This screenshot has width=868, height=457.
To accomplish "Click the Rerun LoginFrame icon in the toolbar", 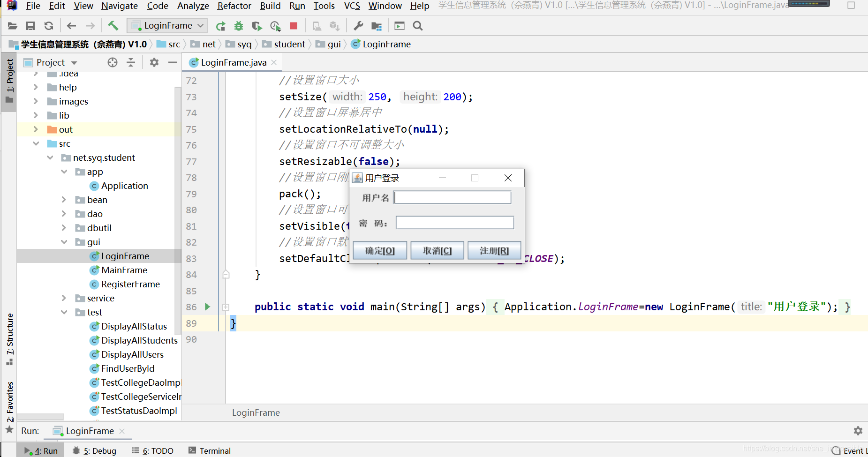I will [x=220, y=26].
